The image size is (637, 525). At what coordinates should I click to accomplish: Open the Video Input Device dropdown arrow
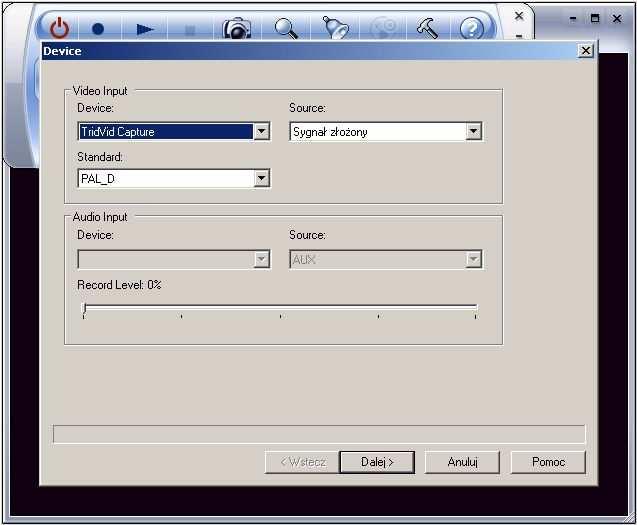262,131
